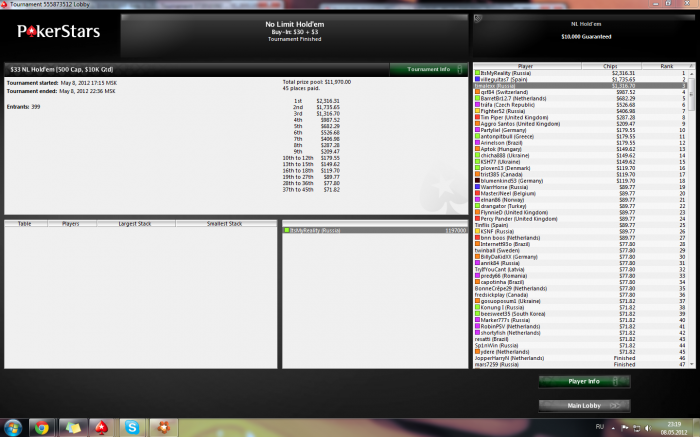This screenshot has height=437, width=700.
Task: Click the orange label next to qsf84 (Switzerland)
Action: click(x=477, y=92)
